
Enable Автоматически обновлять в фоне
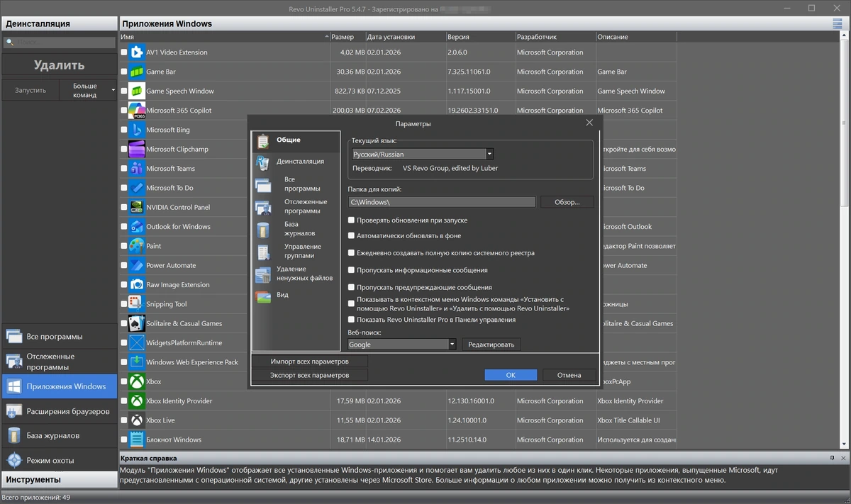[x=351, y=235]
